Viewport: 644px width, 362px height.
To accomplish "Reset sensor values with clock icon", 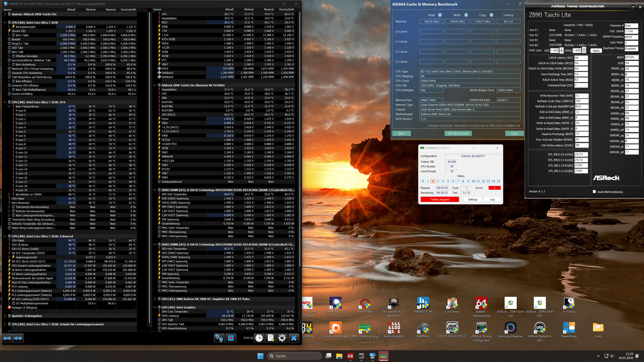I will click(259, 338).
